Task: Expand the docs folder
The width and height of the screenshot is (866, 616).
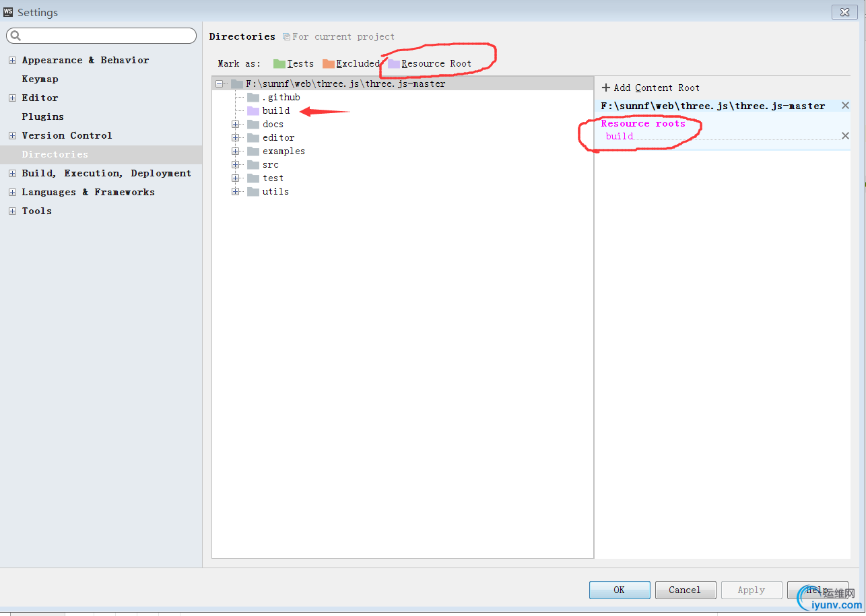Action: 235,124
